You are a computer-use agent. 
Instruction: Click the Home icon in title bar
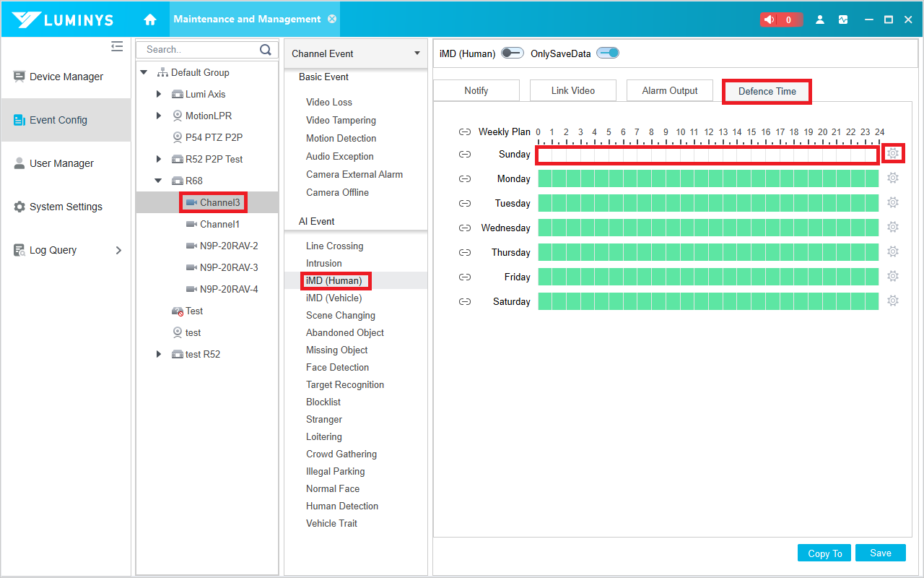[150, 20]
